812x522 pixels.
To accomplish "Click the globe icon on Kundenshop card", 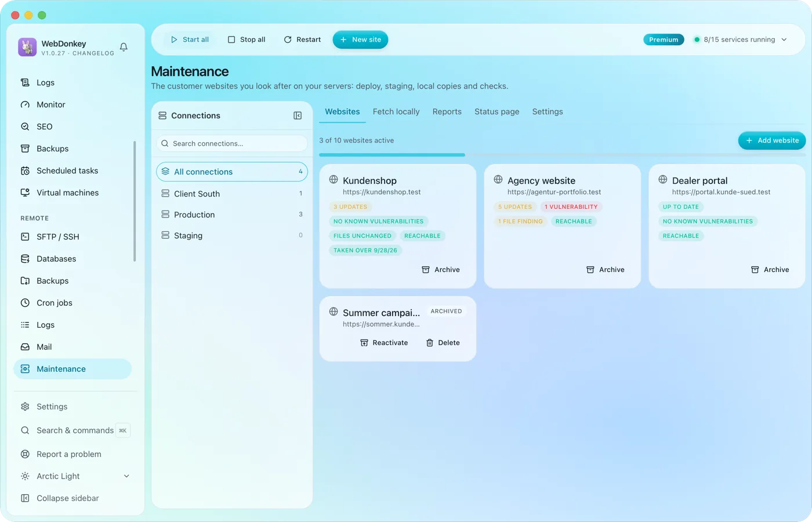I will click(x=333, y=179).
